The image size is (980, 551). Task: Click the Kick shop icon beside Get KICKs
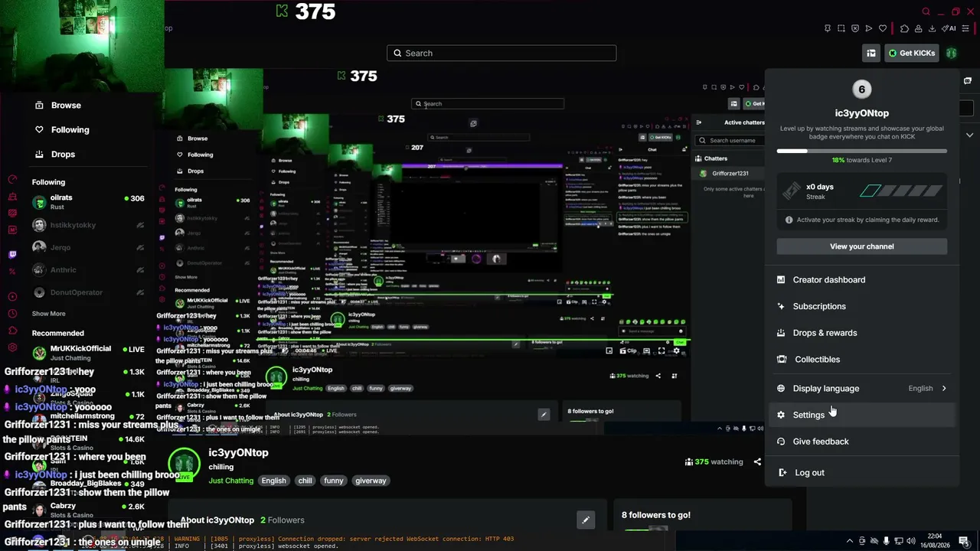(x=871, y=53)
